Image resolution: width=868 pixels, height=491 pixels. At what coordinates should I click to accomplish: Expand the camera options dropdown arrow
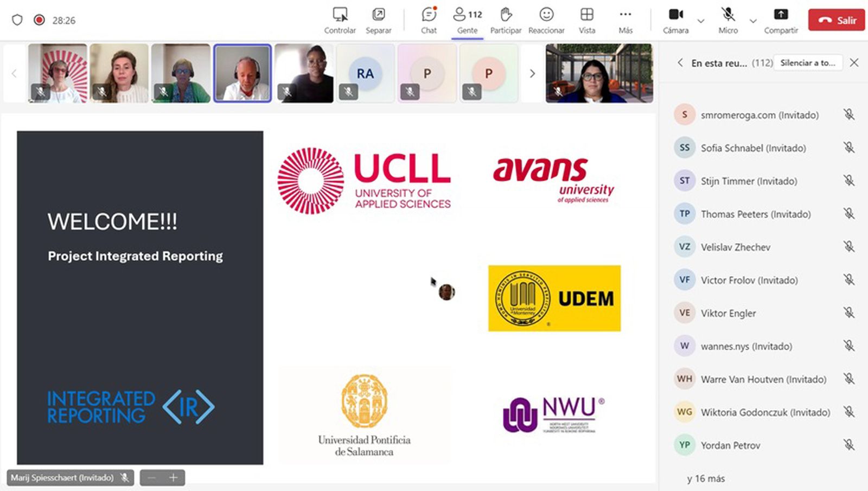click(x=701, y=21)
